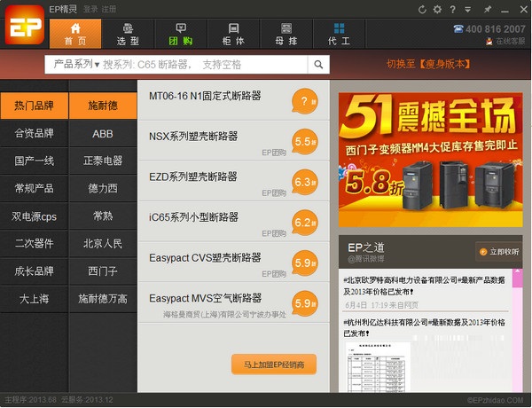This screenshot has height=408, width=532.
Task: Toggle the pin window icon
Action: point(488,10)
